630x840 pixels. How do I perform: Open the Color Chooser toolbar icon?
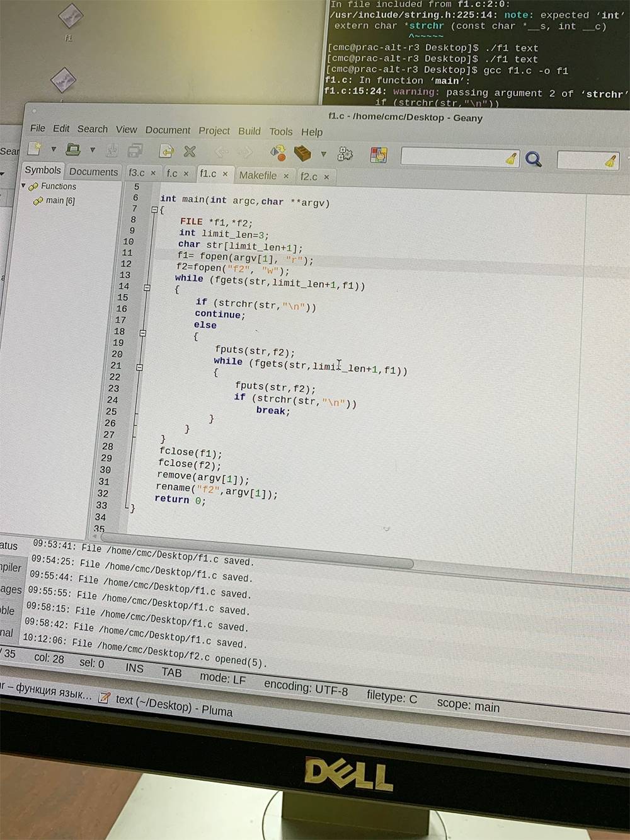(379, 155)
